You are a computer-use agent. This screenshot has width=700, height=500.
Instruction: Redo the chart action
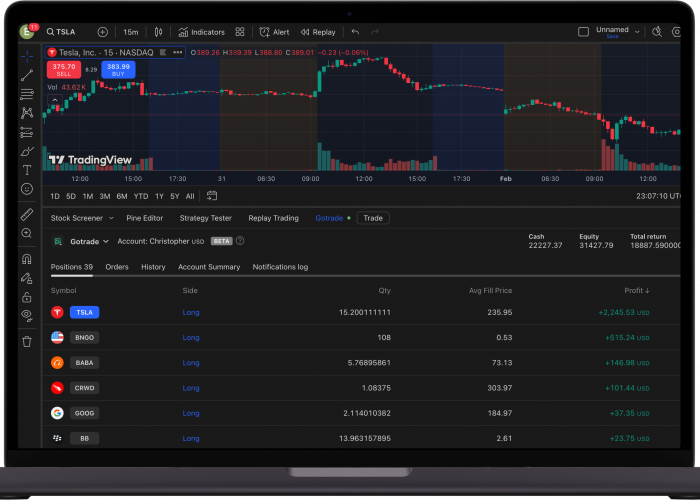click(375, 32)
